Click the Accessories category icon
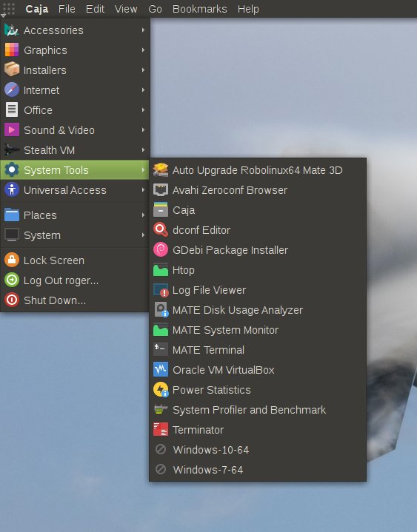 [12, 30]
